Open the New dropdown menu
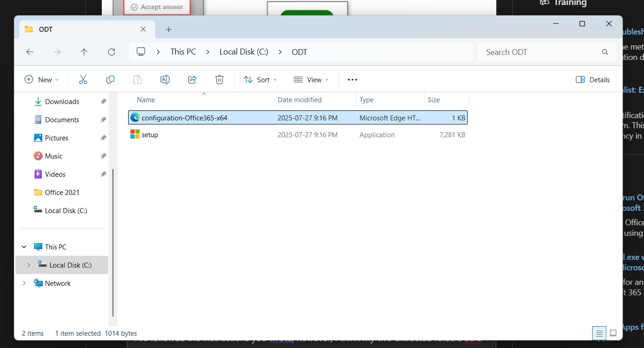 [41, 80]
